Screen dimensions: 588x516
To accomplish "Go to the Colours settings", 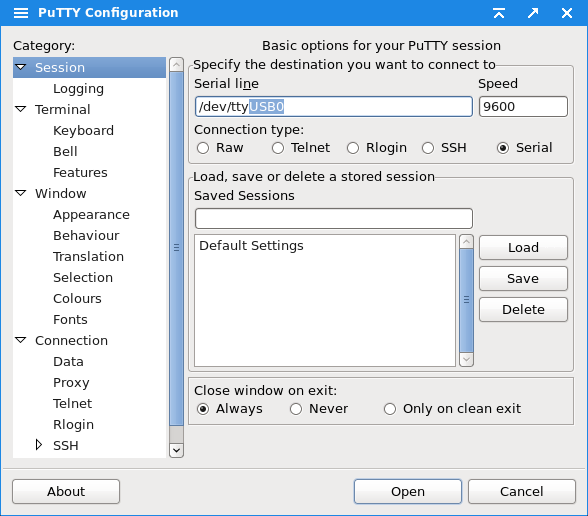I will 77,298.
